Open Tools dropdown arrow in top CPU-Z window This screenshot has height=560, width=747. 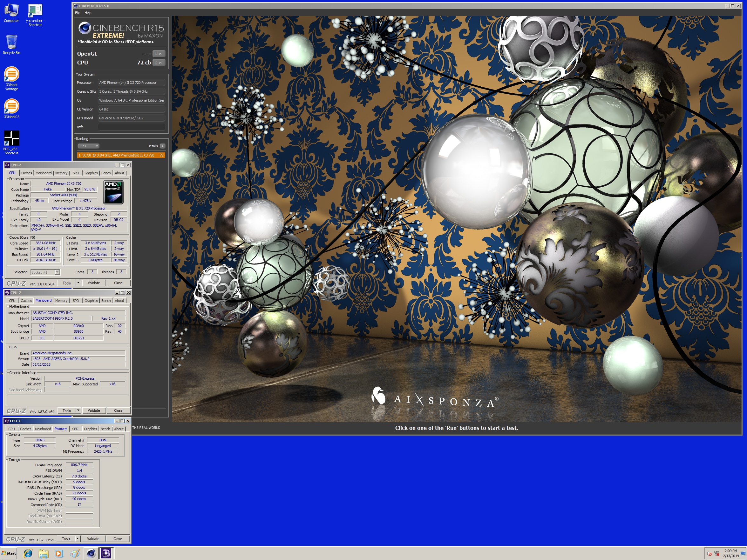pyautogui.click(x=78, y=283)
